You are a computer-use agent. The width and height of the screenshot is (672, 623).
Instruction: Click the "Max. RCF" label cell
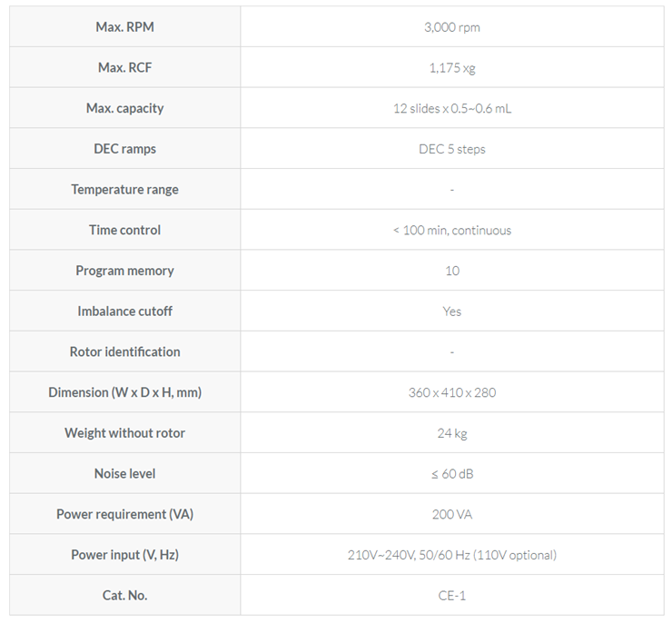125,67
